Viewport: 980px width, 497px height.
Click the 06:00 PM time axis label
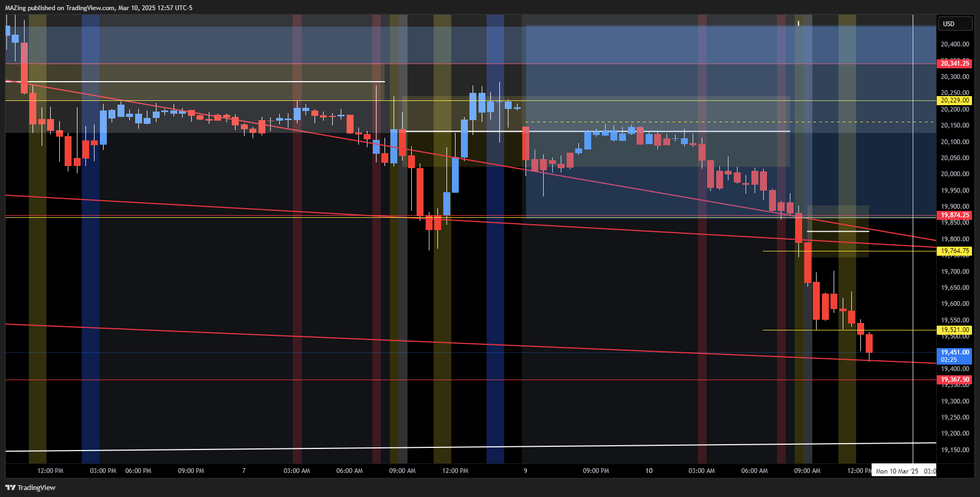pos(138,471)
